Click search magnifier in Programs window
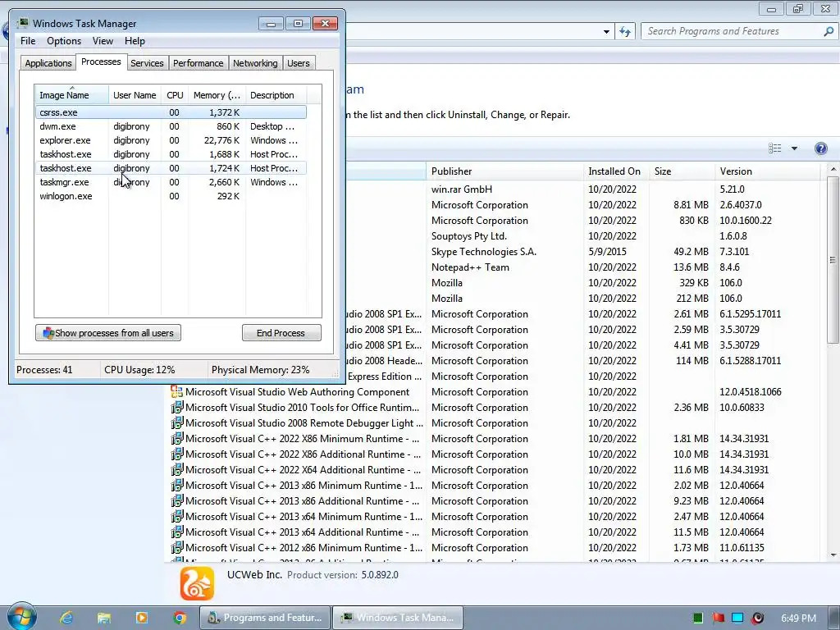This screenshot has height=630, width=840. pos(829,32)
